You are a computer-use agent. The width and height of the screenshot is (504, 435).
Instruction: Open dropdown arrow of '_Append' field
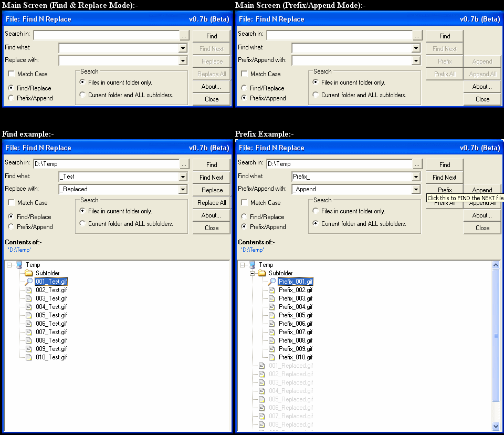point(416,190)
